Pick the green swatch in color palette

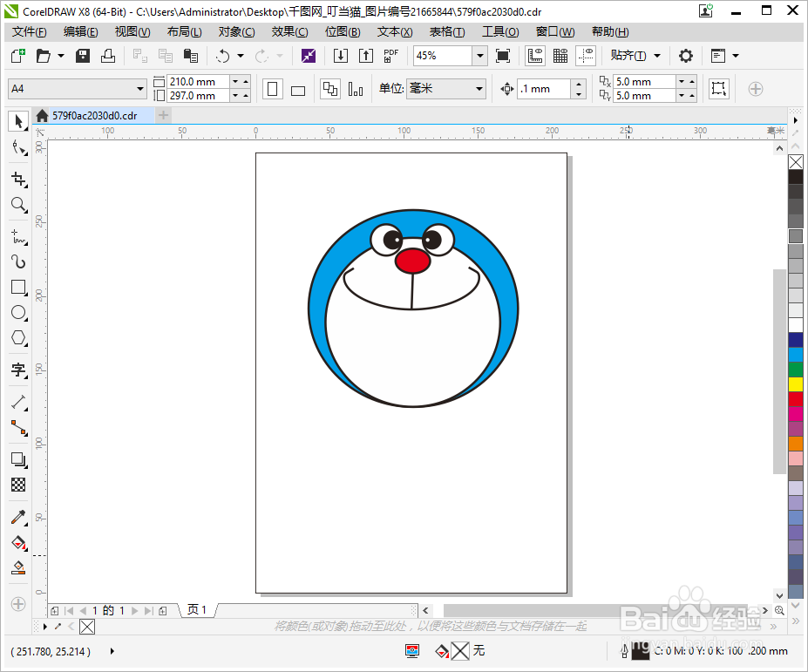click(796, 369)
